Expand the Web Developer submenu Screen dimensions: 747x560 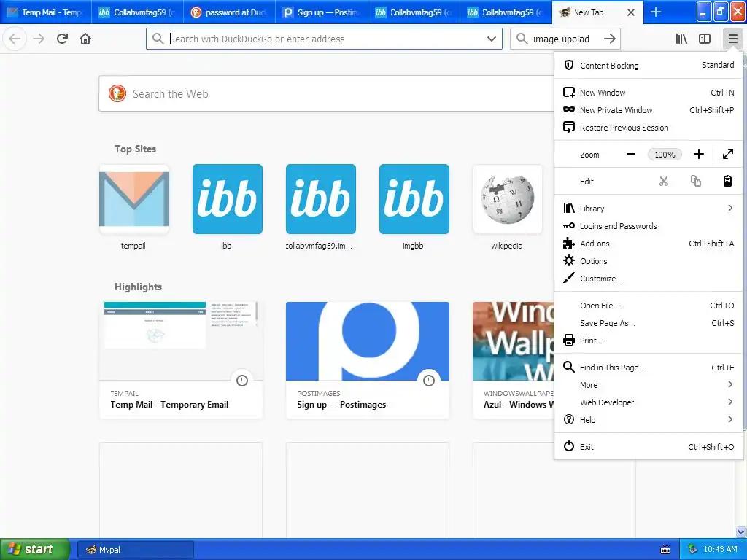coord(649,402)
